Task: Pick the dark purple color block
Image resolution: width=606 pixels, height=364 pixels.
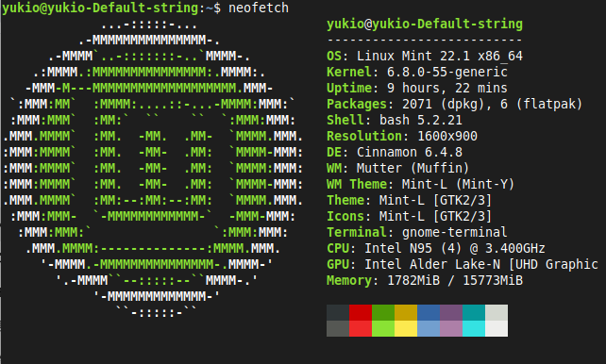Action: (x=451, y=313)
